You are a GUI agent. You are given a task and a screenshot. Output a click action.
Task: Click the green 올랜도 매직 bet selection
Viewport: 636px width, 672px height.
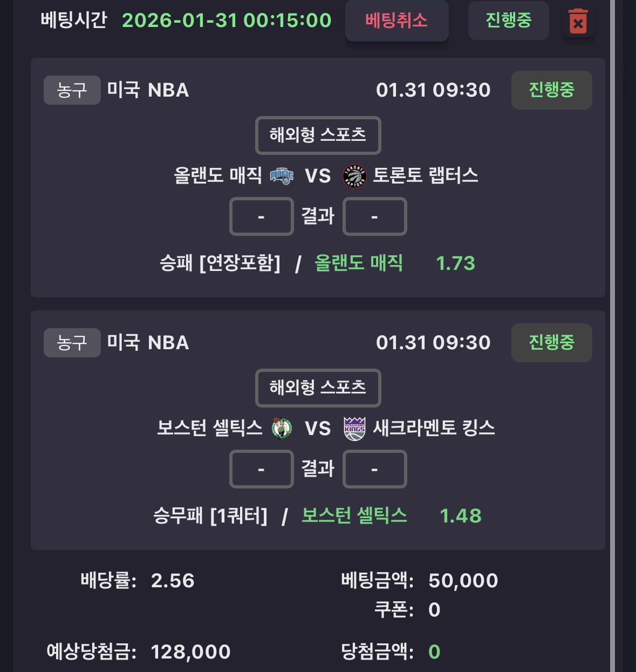click(x=359, y=263)
